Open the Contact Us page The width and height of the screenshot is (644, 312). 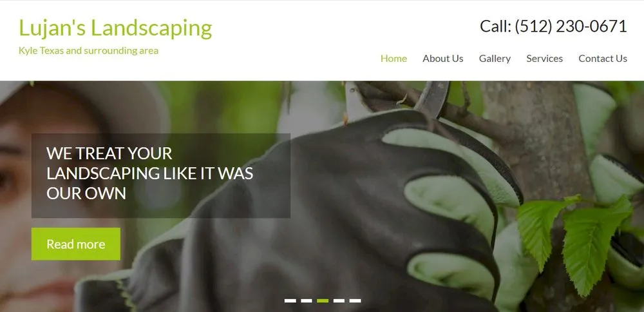[603, 59]
